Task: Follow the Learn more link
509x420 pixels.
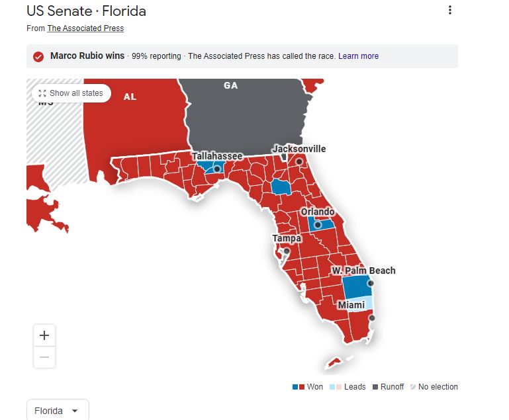Action: point(358,56)
